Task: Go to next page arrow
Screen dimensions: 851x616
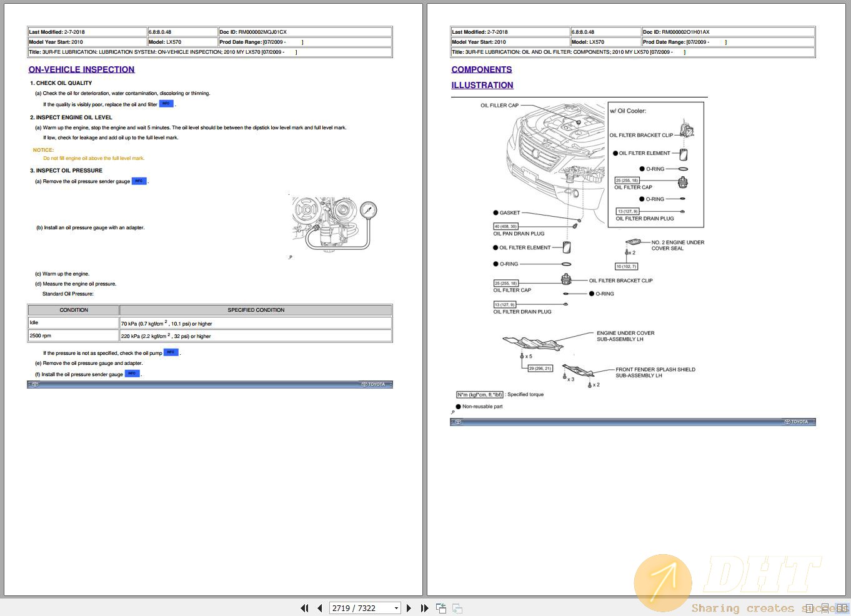Action: pyautogui.click(x=409, y=608)
